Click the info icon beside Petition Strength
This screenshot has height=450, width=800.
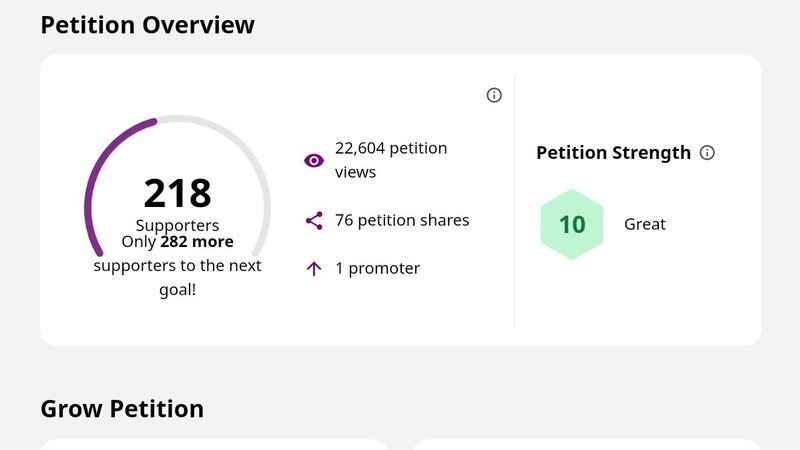[x=707, y=153]
